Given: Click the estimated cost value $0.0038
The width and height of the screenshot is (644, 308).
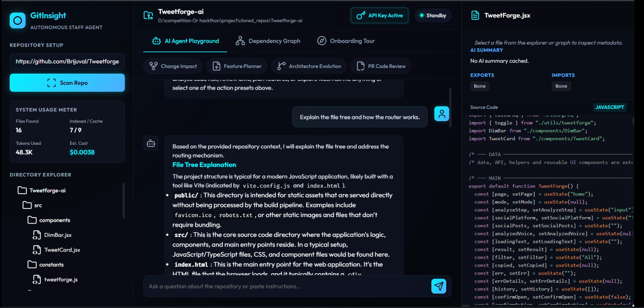Looking at the screenshot, I should click(x=82, y=152).
